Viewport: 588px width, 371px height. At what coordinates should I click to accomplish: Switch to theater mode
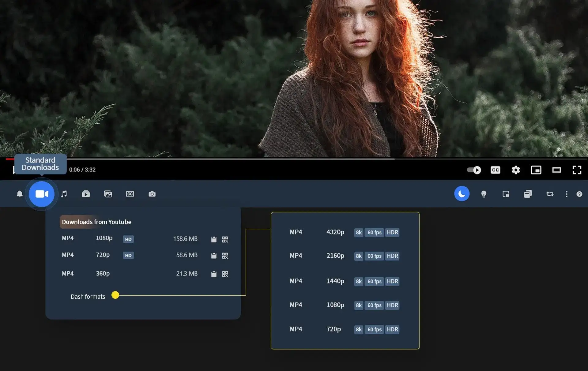pyautogui.click(x=556, y=170)
